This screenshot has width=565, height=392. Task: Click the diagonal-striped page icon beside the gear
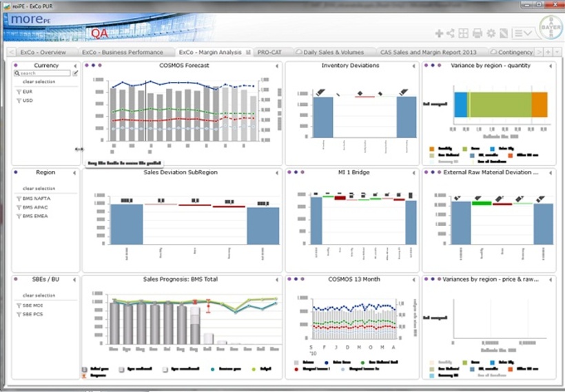pos(504,34)
